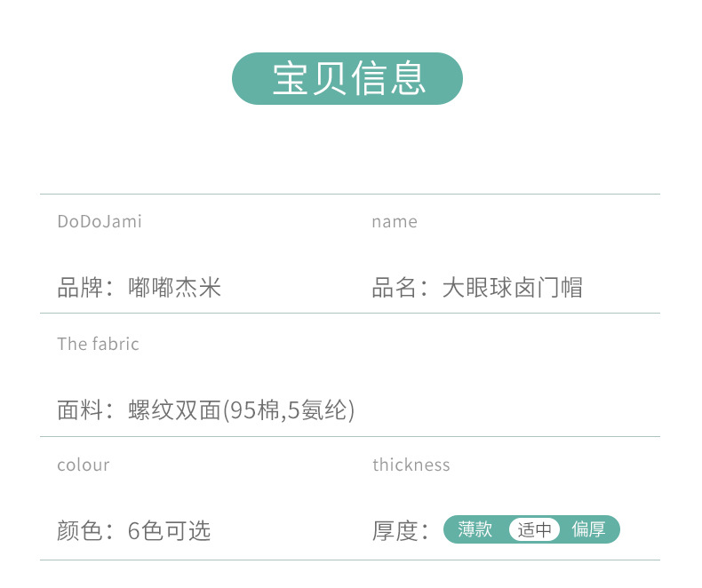Select the 适中 thickness option
The width and height of the screenshot is (702, 588).
(x=534, y=529)
